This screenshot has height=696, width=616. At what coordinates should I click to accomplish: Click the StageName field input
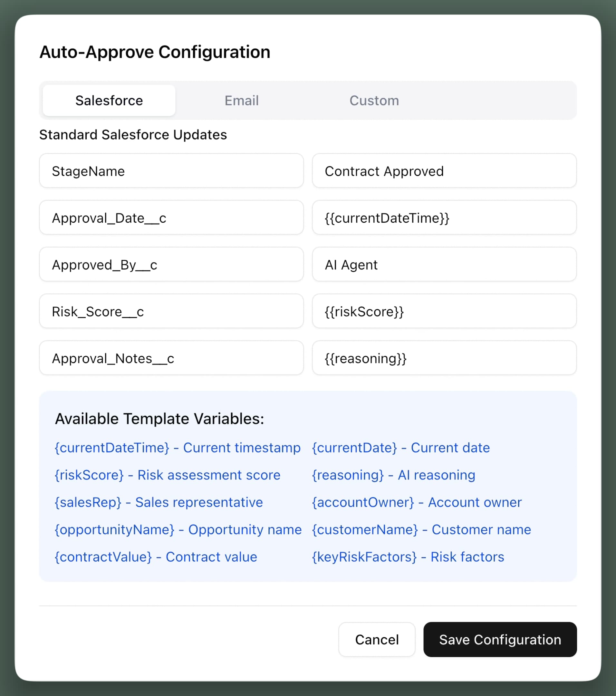(171, 170)
